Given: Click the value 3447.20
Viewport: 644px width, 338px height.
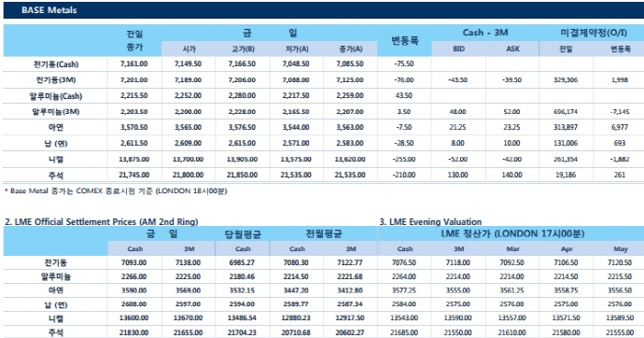Looking at the screenshot, I should 296,290.
